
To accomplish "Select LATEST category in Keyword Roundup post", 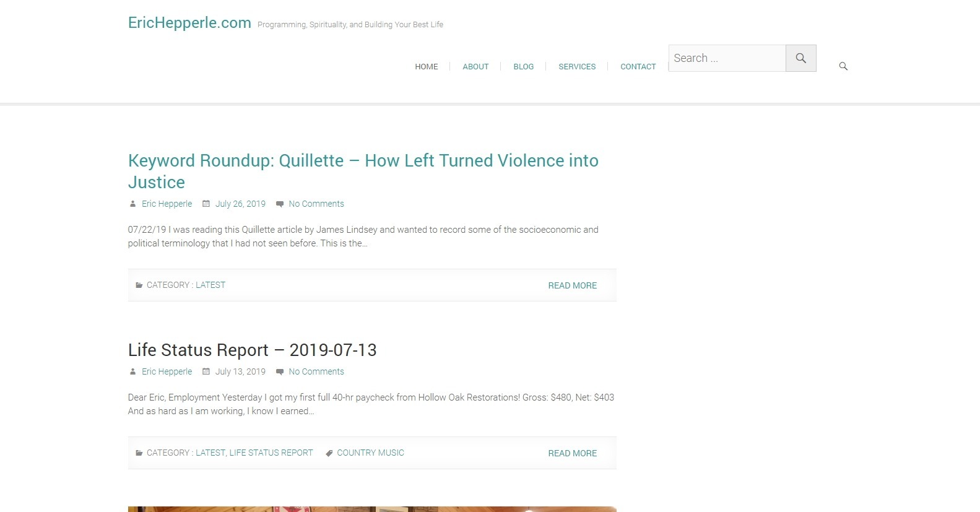I will pos(210,285).
